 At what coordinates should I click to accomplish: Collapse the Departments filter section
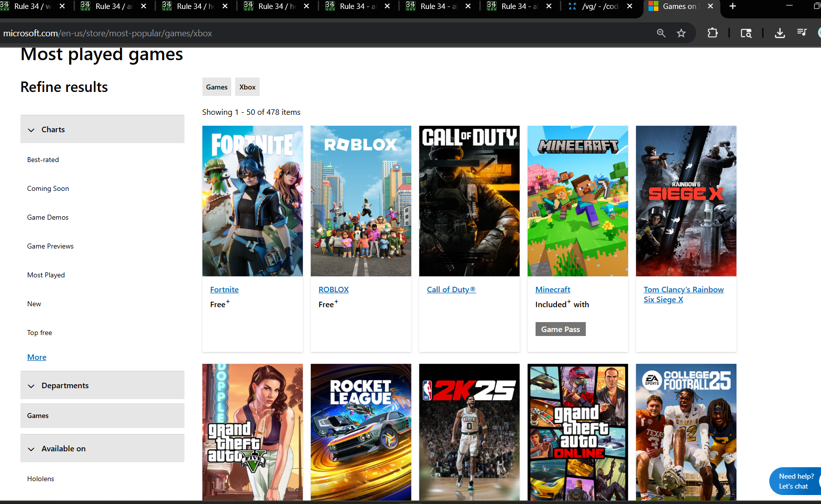point(102,385)
